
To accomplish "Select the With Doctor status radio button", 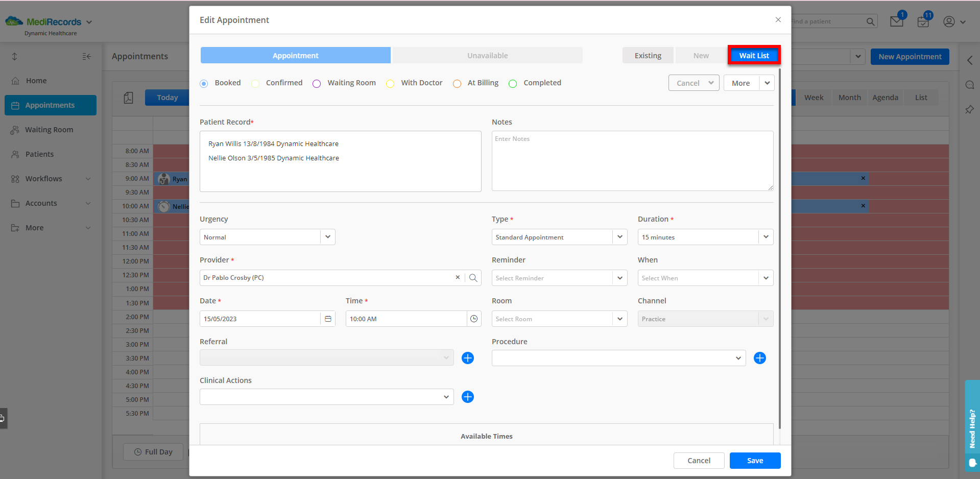I will coord(390,83).
